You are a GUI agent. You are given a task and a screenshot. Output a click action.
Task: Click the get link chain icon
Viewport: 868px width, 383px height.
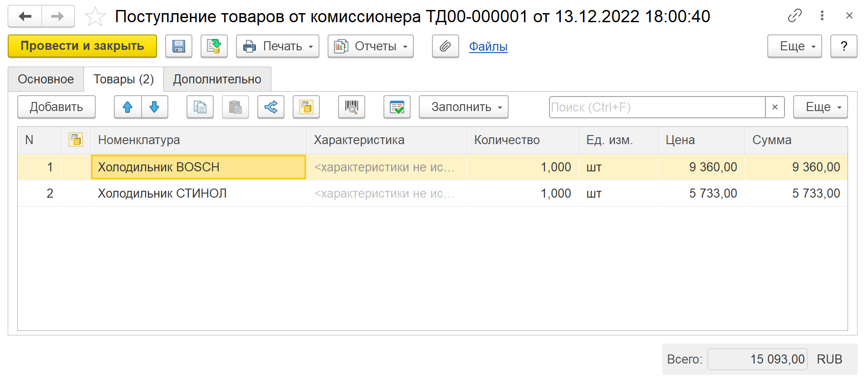pos(794,16)
